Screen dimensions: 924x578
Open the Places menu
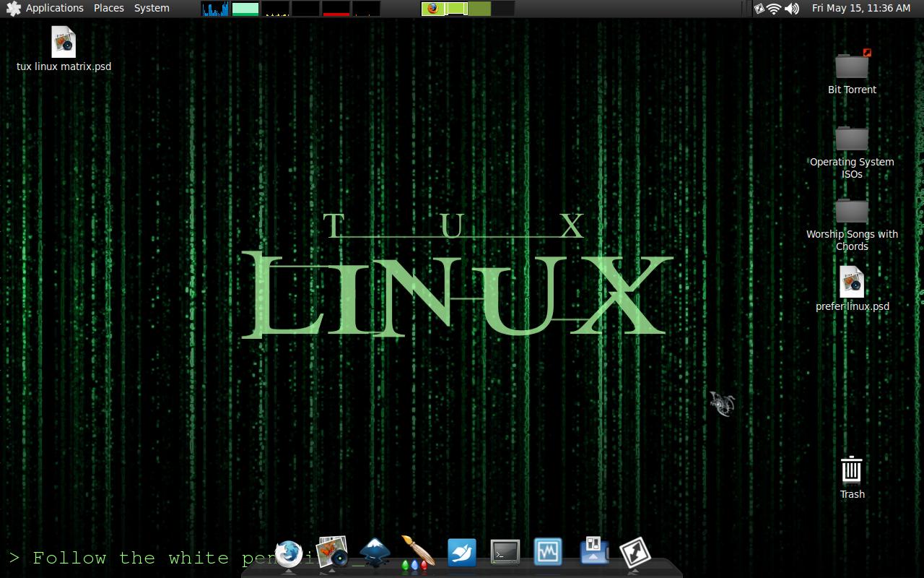(108, 8)
